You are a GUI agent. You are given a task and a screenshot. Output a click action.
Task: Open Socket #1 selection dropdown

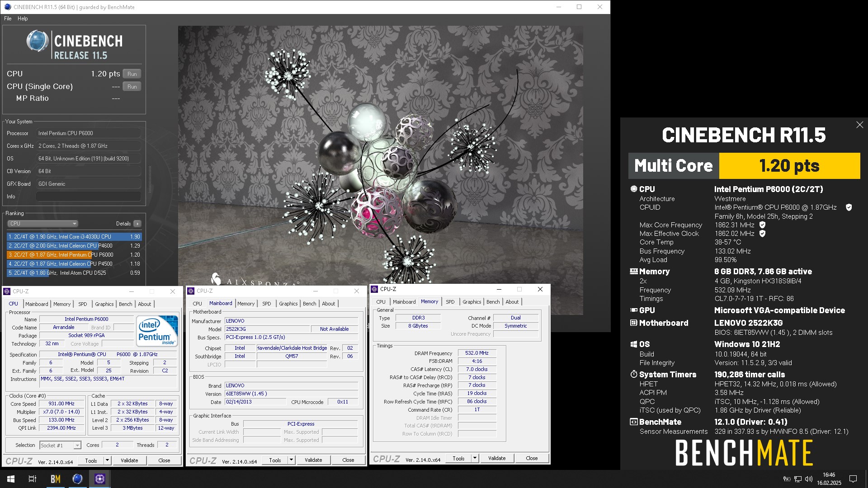pos(60,446)
